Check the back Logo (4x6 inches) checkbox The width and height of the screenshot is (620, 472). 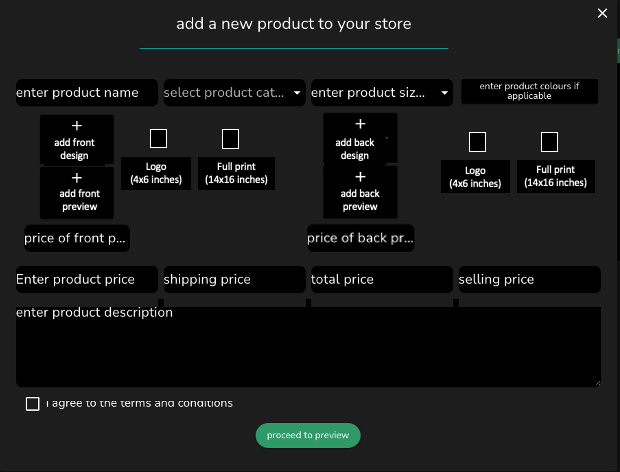[477, 142]
